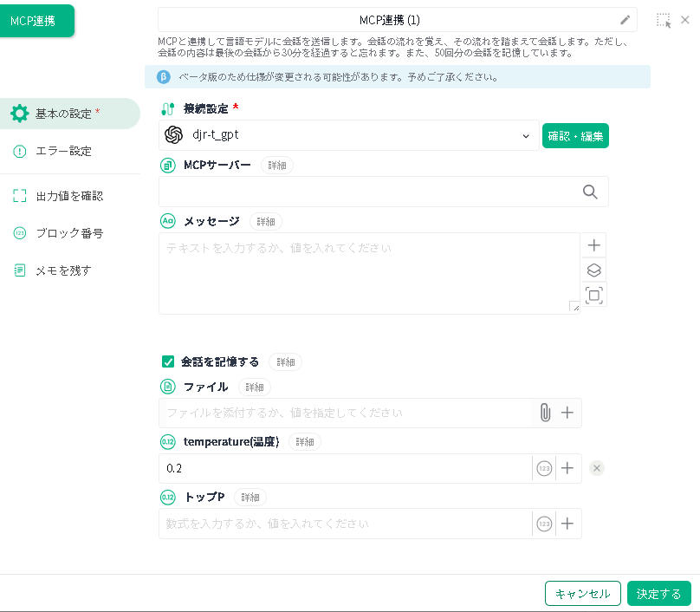Image resolution: width=700 pixels, height=612 pixels.
Task: Attach a file using the paperclip icon
Action: 544,413
